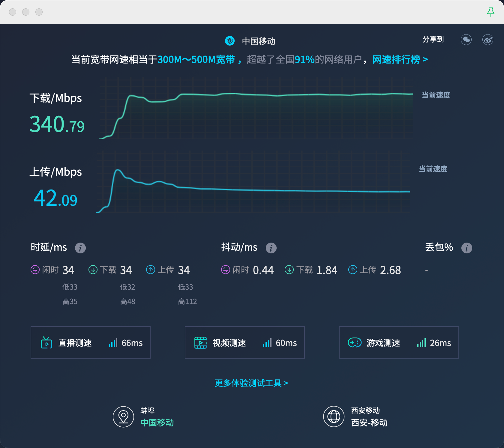Click the globe server icon
504x448 pixels.
[x=334, y=417]
